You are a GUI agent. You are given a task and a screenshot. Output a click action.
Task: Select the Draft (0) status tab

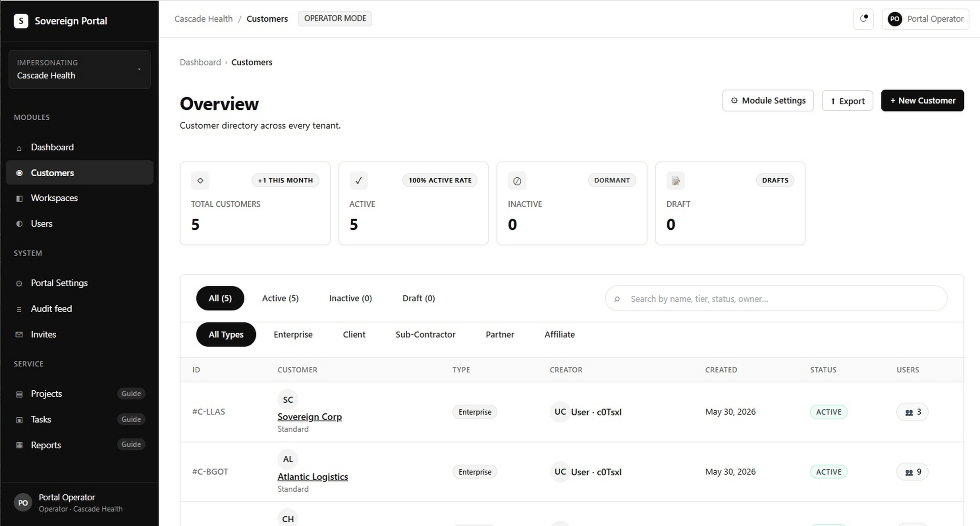pos(419,298)
